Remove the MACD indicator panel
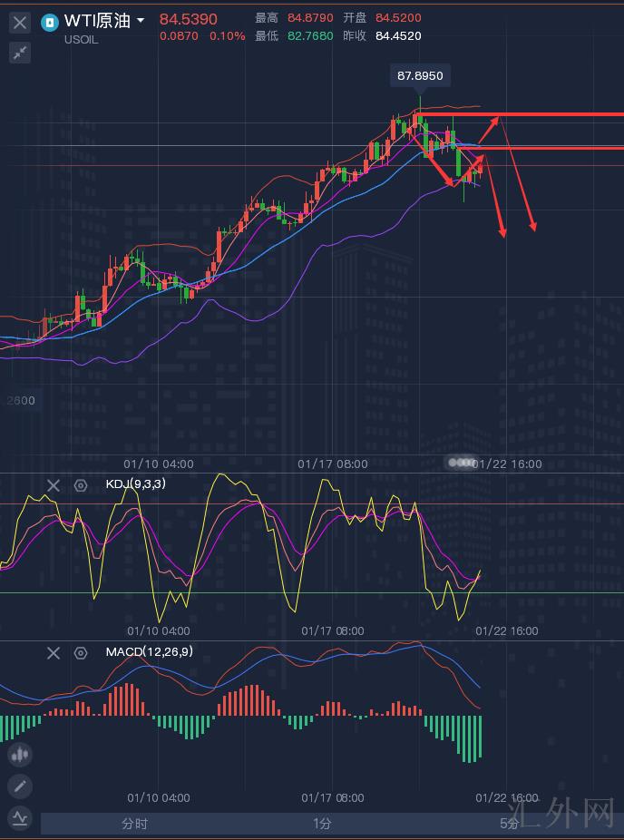 [x=54, y=653]
